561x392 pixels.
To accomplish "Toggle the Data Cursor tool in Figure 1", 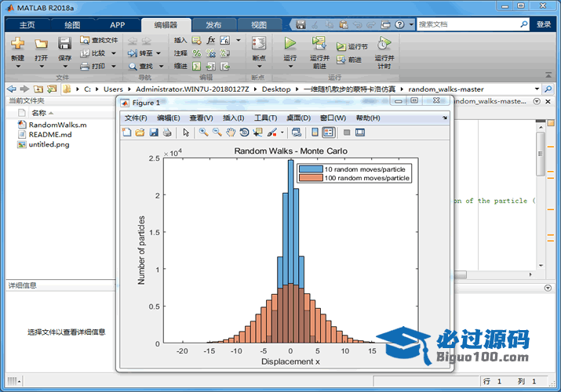I will pos(257,132).
